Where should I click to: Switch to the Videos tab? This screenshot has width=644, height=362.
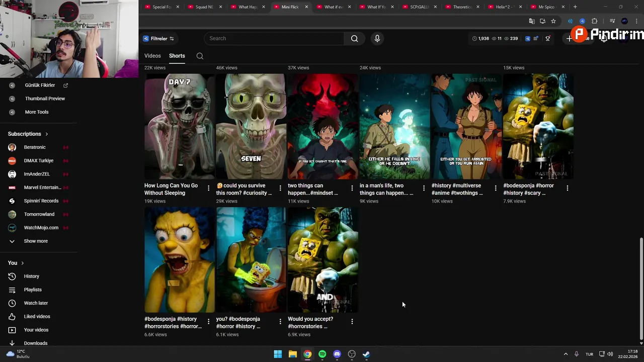click(x=152, y=56)
